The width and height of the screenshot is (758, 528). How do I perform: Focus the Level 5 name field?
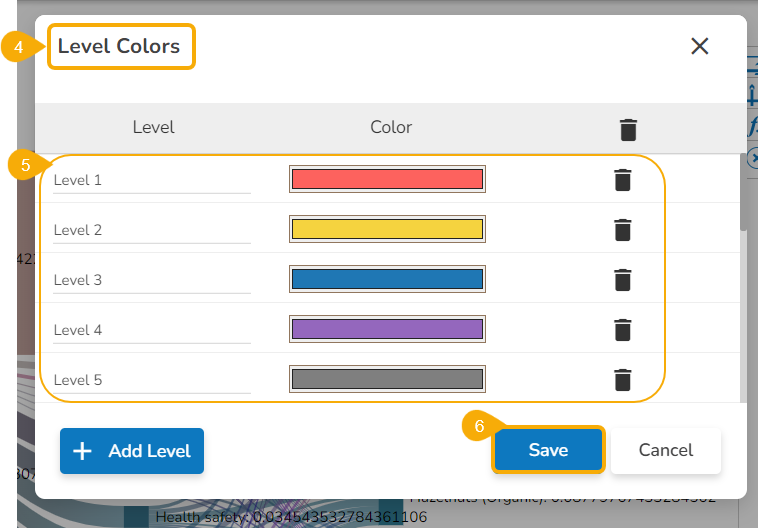pos(151,381)
